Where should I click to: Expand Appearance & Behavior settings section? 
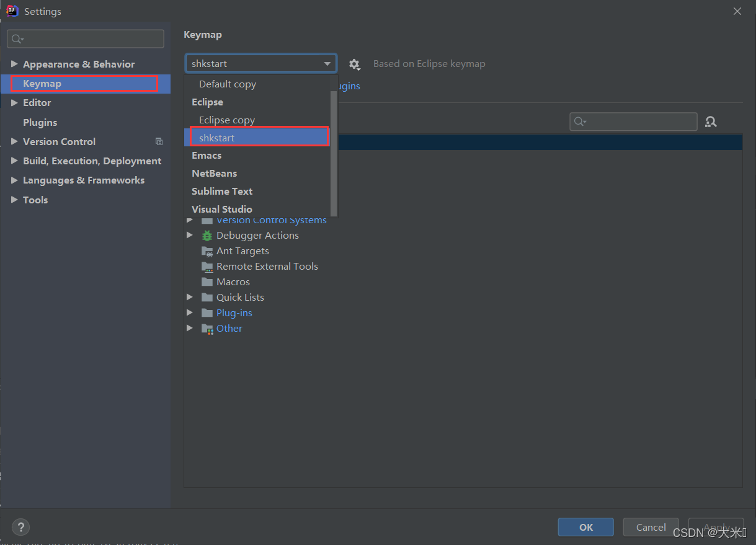point(14,64)
